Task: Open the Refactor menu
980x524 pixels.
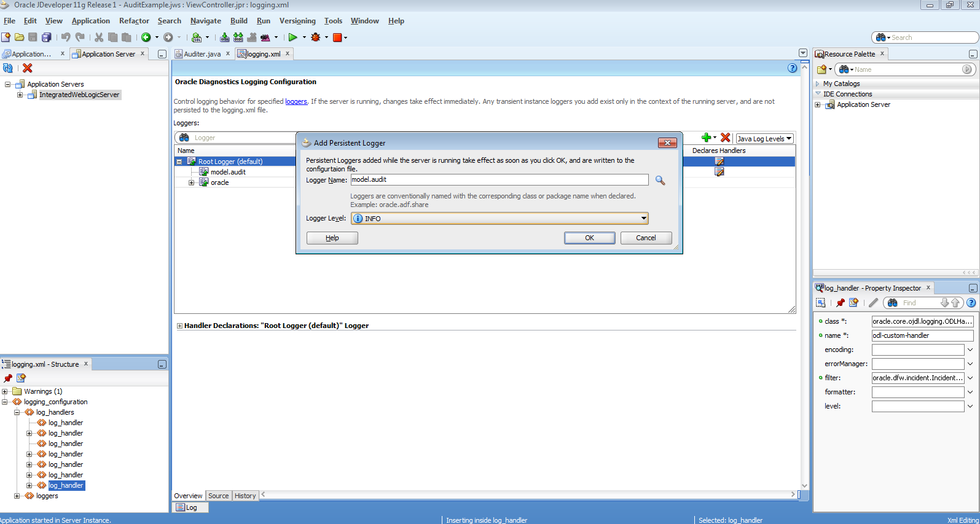Action: [x=134, y=21]
